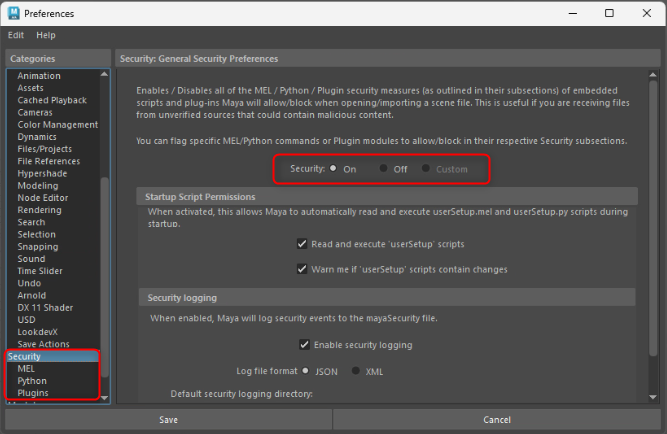Collapse the Security logging section
Screen dimensions: 667x434
coord(387,298)
